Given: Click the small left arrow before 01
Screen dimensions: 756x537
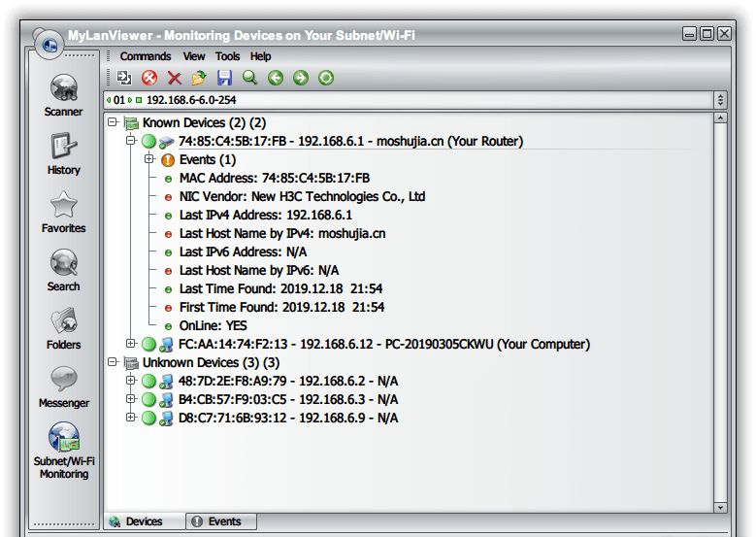Looking at the screenshot, I should click(109, 100).
